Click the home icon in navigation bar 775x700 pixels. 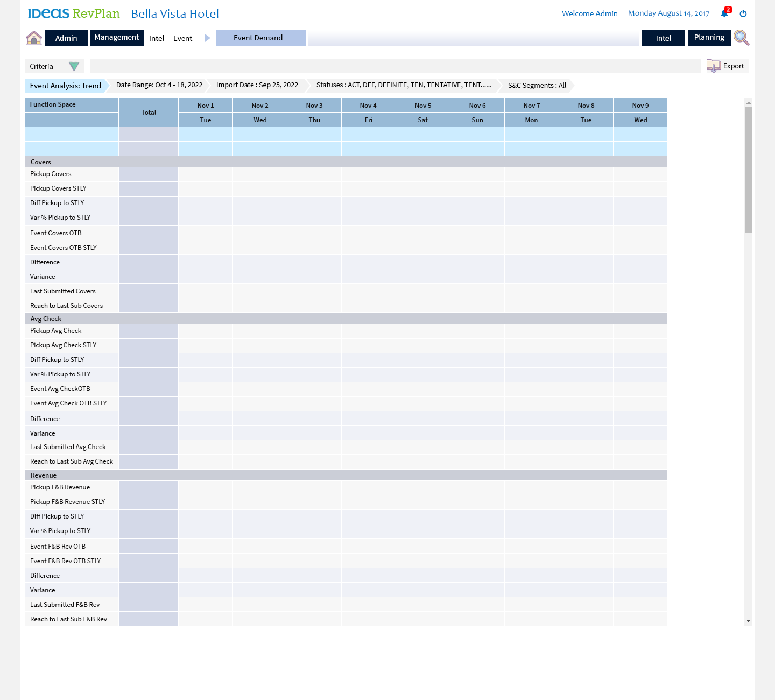click(34, 38)
